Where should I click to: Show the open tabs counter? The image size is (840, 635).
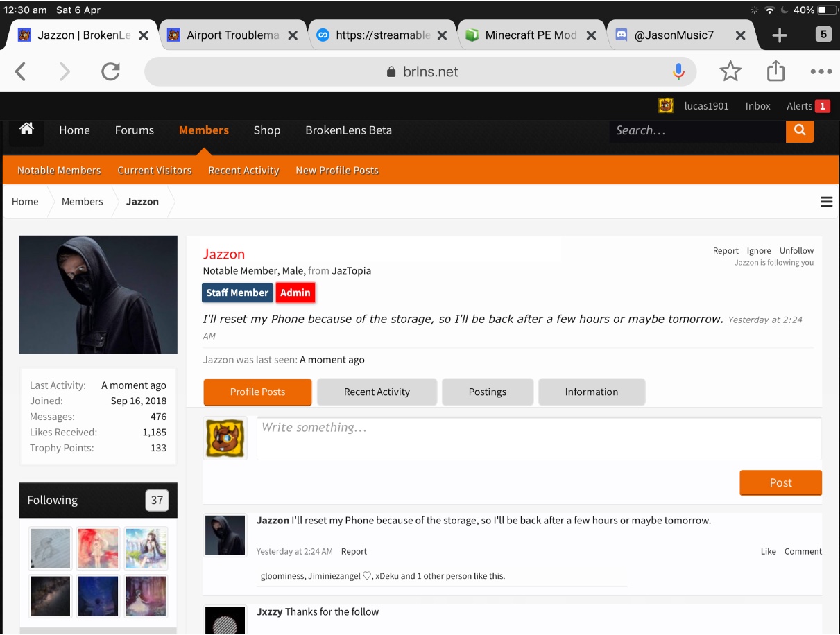(x=823, y=34)
